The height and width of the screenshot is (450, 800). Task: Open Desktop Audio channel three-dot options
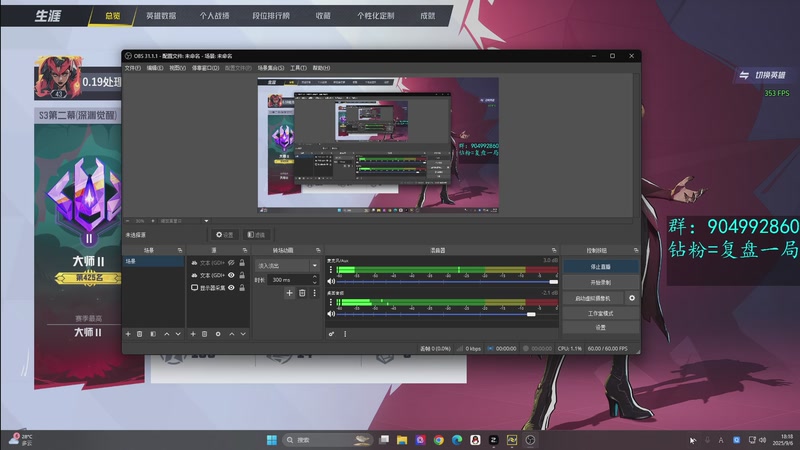pyautogui.click(x=331, y=302)
